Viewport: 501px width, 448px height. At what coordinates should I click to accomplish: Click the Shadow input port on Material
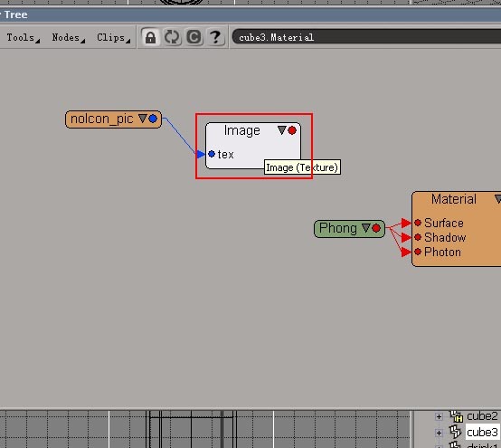(x=418, y=237)
